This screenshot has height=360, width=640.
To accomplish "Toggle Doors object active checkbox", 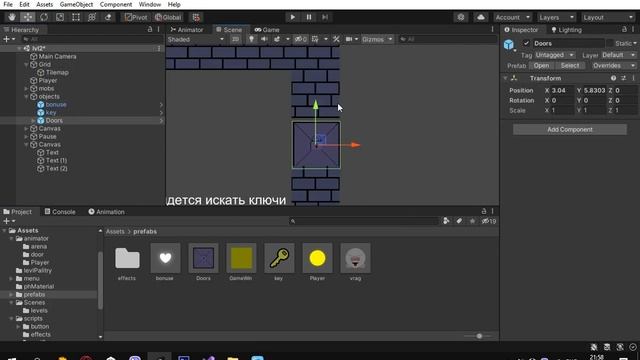I will tap(526, 43).
